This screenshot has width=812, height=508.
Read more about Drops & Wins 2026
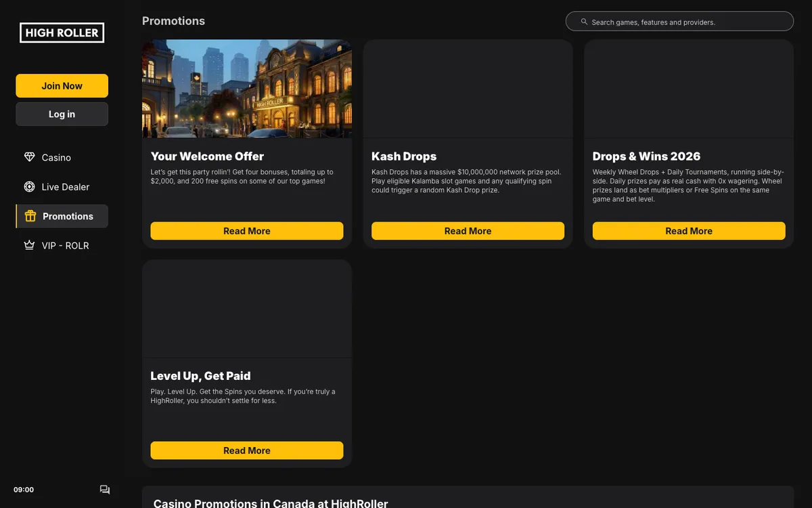click(x=689, y=231)
